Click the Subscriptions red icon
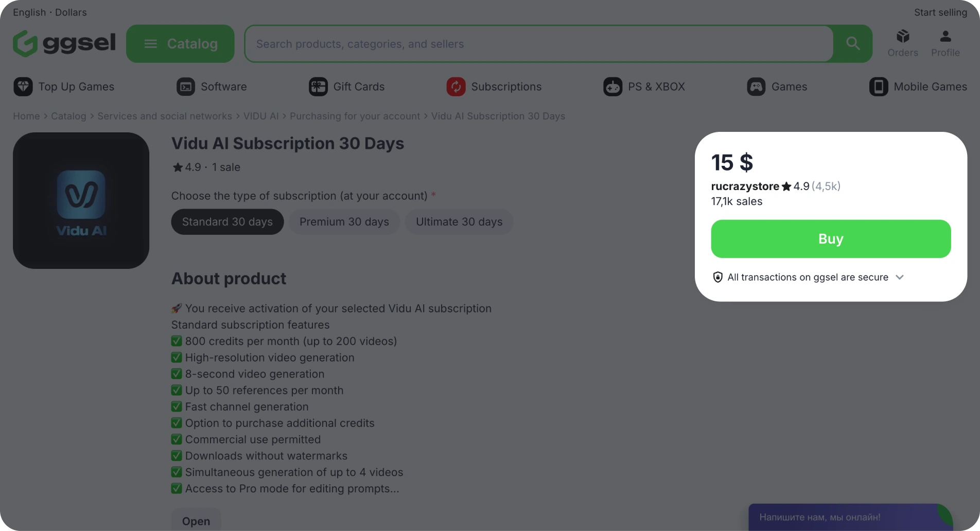Viewport: 980px width, 531px height. 456,87
